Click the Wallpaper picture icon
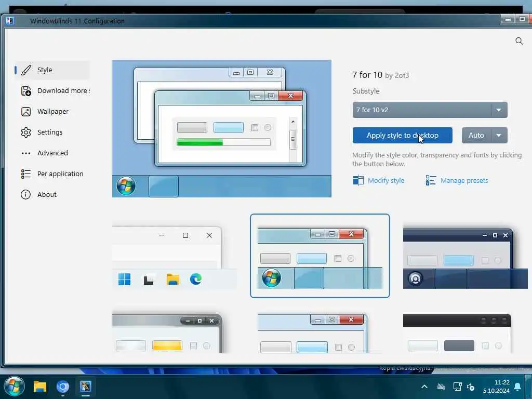The image size is (532, 399). [x=26, y=112]
